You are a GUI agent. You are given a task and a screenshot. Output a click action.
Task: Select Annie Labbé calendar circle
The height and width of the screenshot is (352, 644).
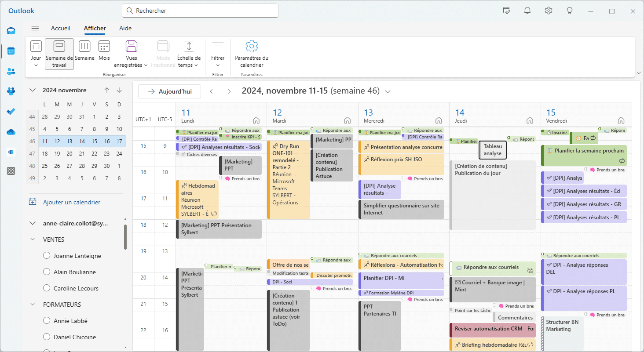click(x=47, y=321)
